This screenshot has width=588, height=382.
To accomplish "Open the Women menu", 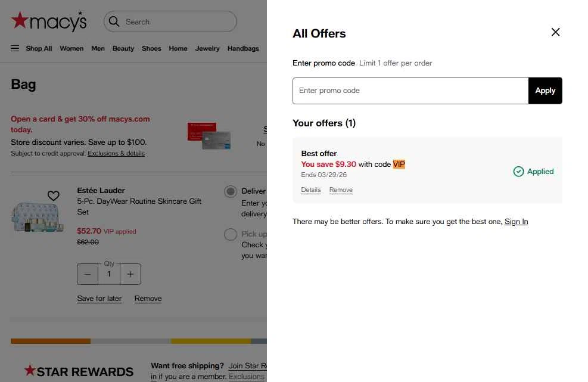I will click(71, 48).
